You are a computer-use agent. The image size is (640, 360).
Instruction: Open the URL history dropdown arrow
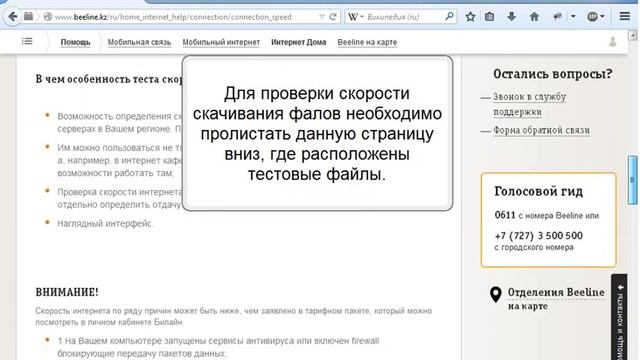(322, 17)
